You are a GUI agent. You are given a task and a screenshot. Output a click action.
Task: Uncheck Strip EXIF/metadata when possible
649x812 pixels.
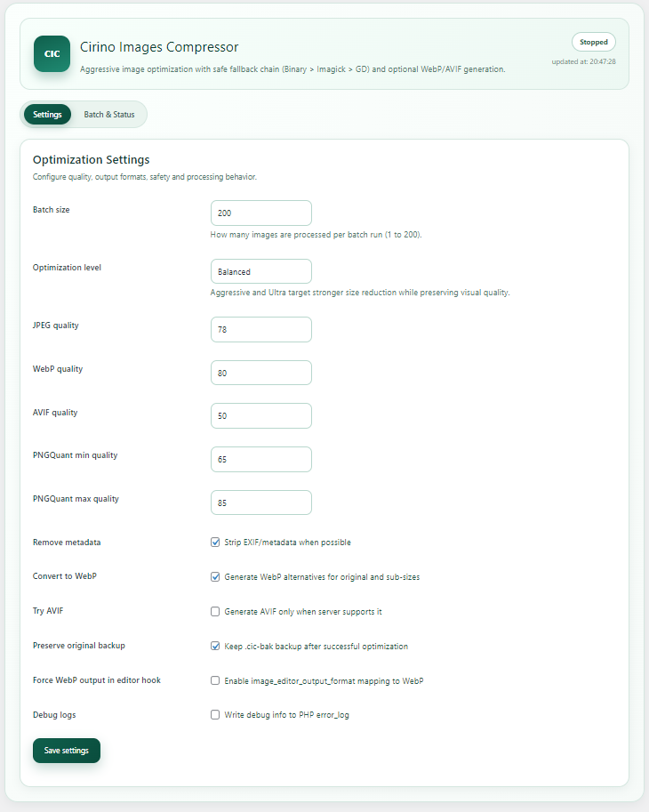click(215, 543)
